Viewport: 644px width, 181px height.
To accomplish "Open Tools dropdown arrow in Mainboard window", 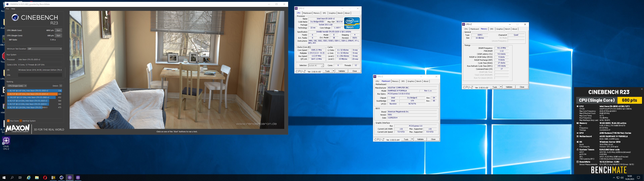I will click(412, 139).
